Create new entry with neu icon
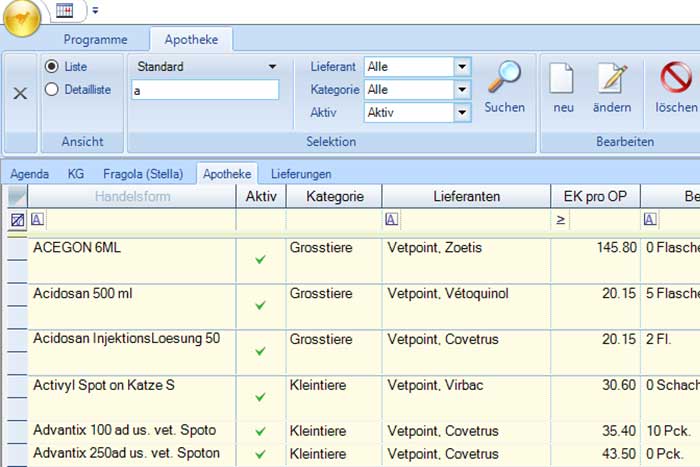The height and width of the screenshot is (467, 700). [563, 80]
